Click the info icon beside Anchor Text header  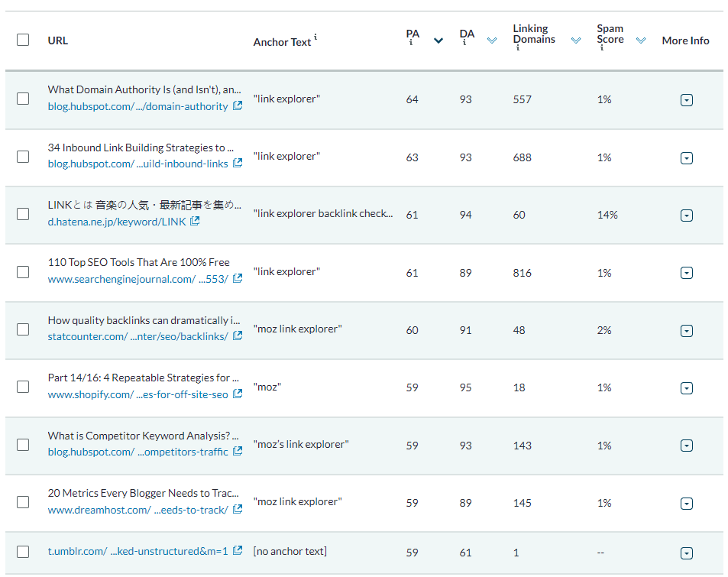point(315,35)
